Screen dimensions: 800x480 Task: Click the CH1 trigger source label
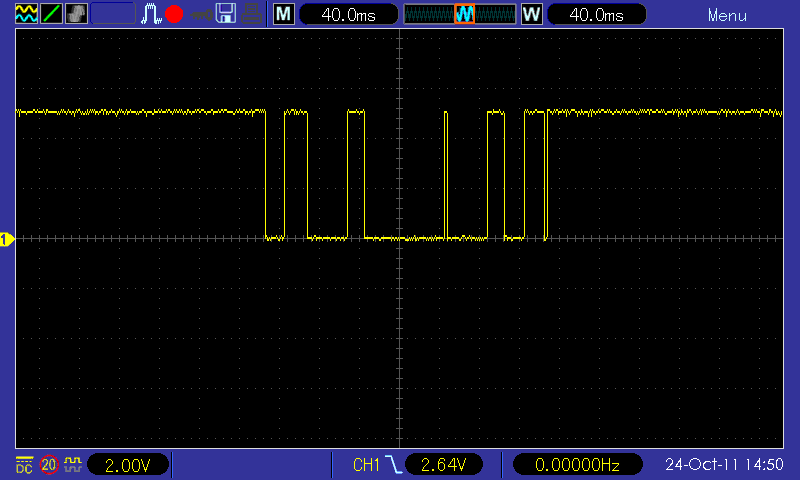pos(366,465)
